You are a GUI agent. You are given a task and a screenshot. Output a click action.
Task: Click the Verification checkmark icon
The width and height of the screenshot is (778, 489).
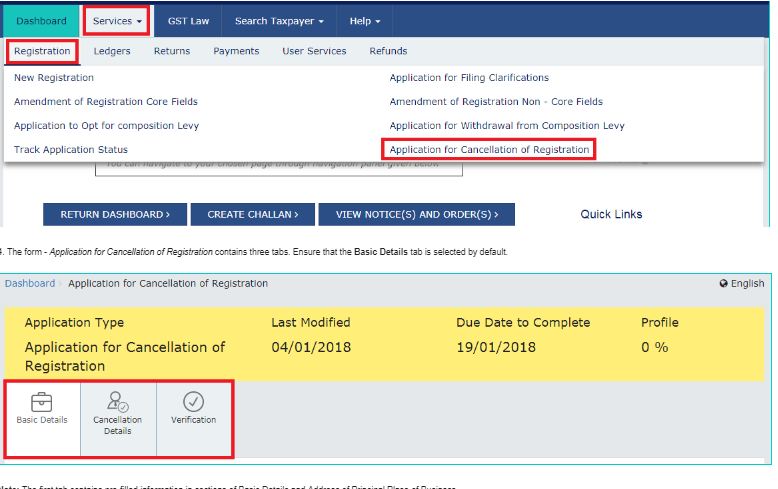click(x=194, y=401)
